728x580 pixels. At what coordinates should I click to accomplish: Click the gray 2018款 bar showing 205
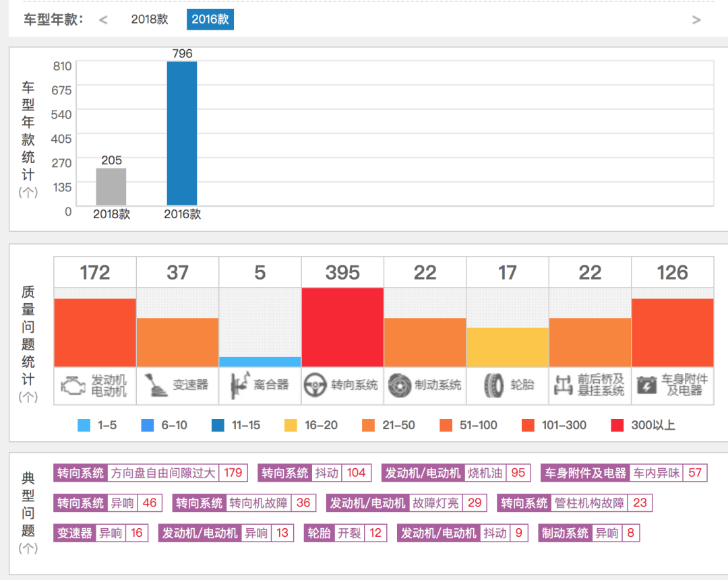[x=111, y=187]
